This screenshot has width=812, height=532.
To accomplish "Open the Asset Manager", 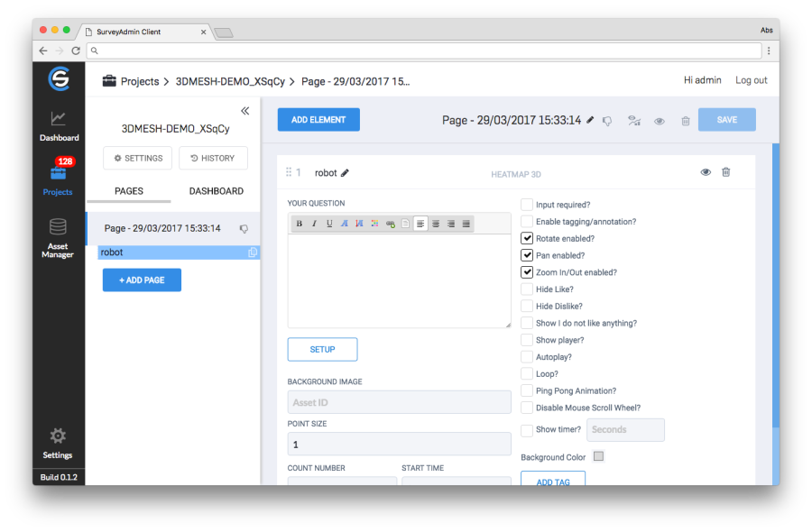I will [58, 238].
